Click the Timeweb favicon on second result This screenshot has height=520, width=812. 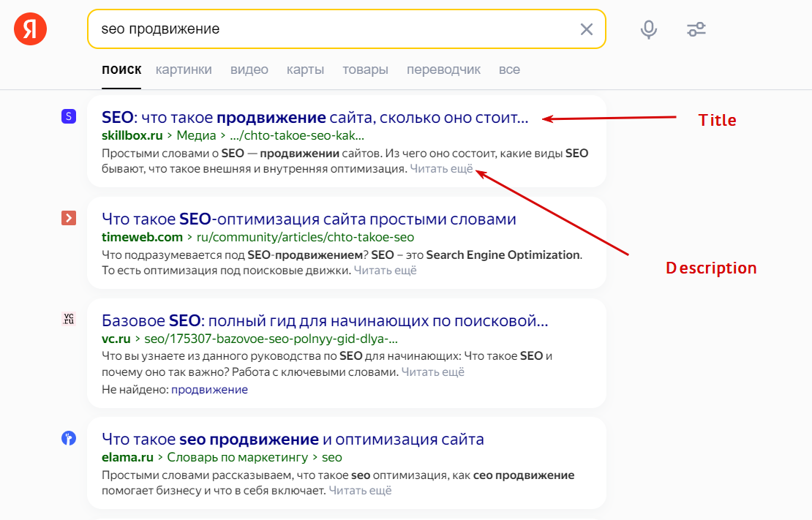click(69, 217)
